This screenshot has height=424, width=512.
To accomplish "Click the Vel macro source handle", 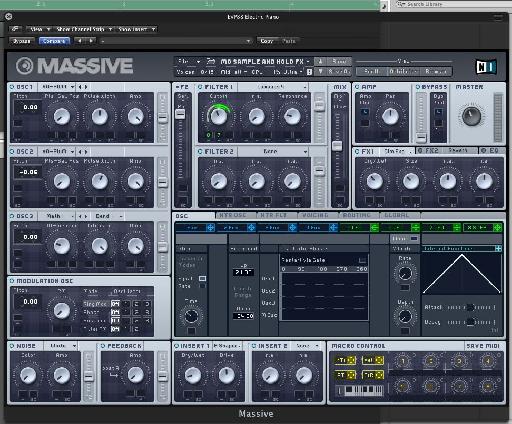I will point(379,361).
